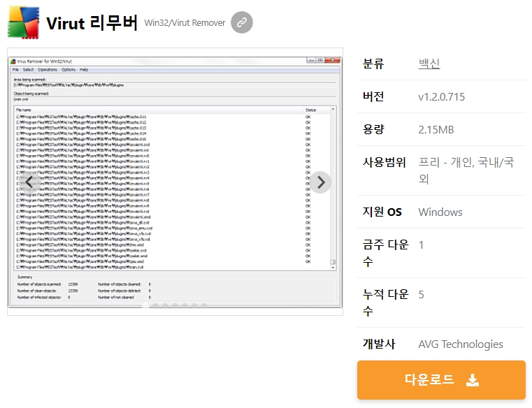
Task: Select the version value v1.2.0.715
Action: pyautogui.click(x=441, y=97)
